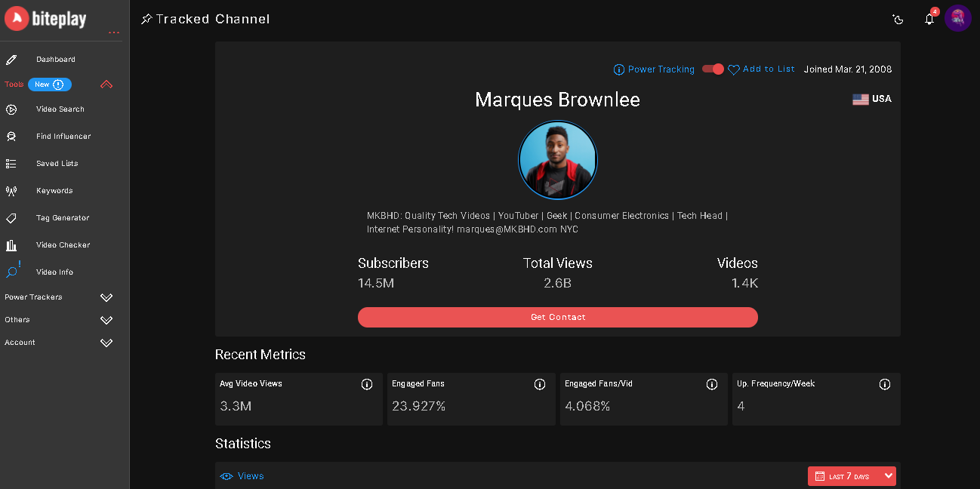The image size is (980, 489).
Task: Open the Last 7 Days date dropdown arrow
Action: point(889,476)
